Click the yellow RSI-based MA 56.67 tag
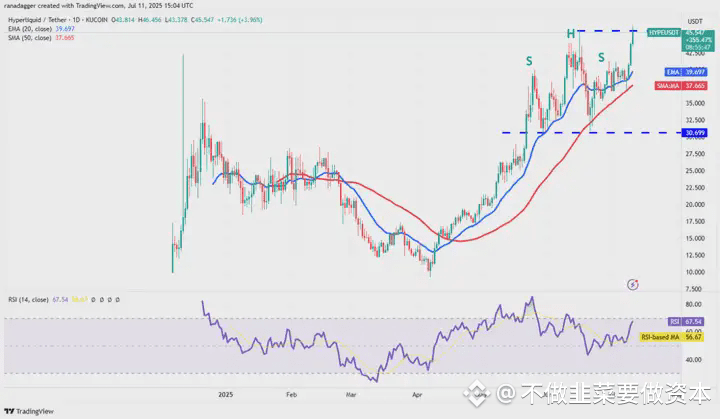This screenshot has width=720, height=419. click(672, 337)
